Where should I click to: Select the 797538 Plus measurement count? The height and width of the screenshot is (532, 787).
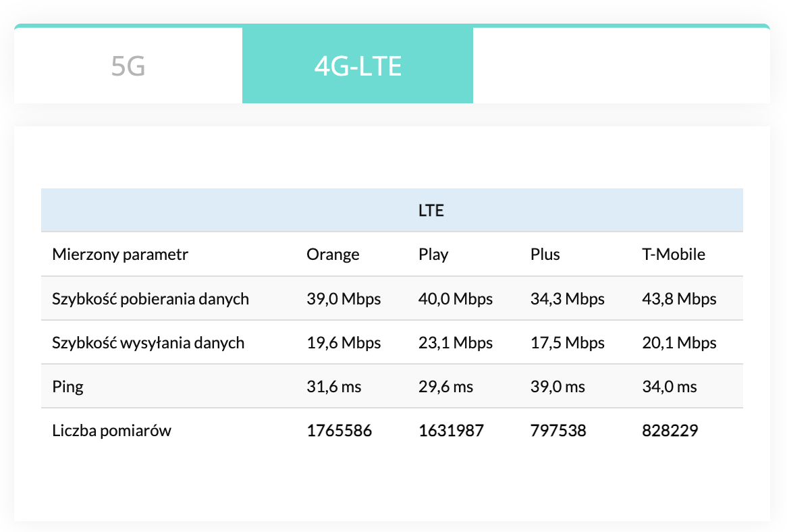559,430
